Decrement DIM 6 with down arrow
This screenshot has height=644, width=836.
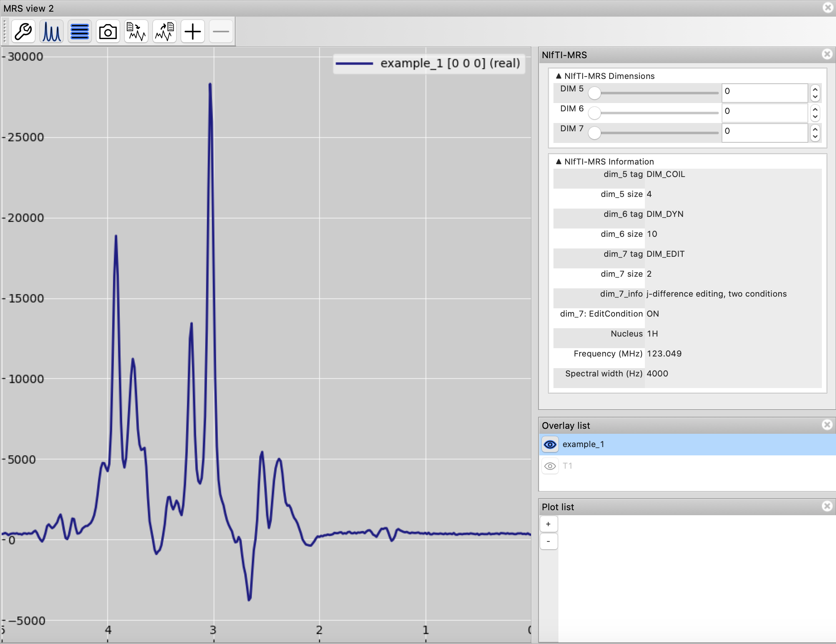(x=815, y=117)
